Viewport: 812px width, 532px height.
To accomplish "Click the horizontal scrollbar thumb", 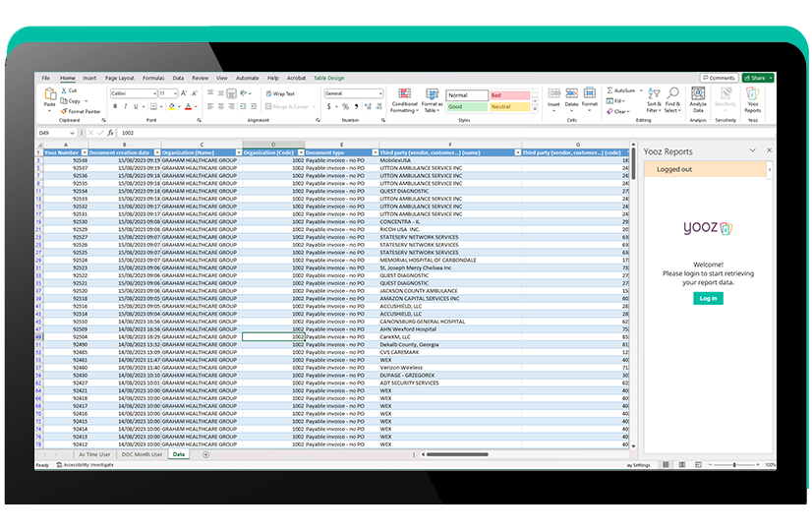I will tap(457, 455).
